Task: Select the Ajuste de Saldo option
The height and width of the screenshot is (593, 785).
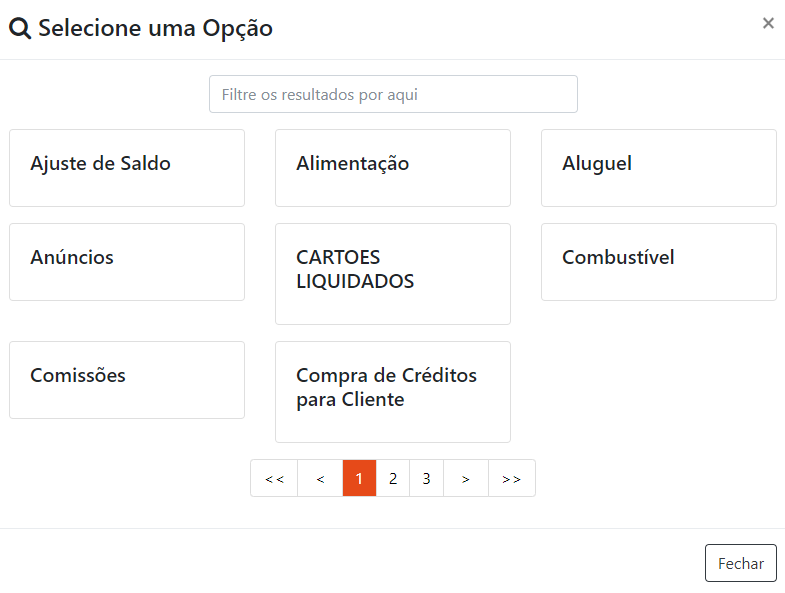Action: (x=127, y=168)
